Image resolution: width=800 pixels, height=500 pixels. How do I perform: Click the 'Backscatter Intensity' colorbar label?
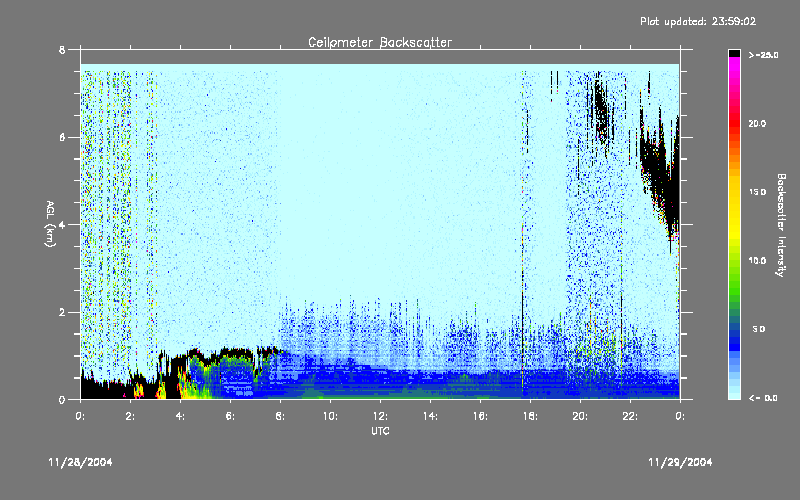click(781, 225)
